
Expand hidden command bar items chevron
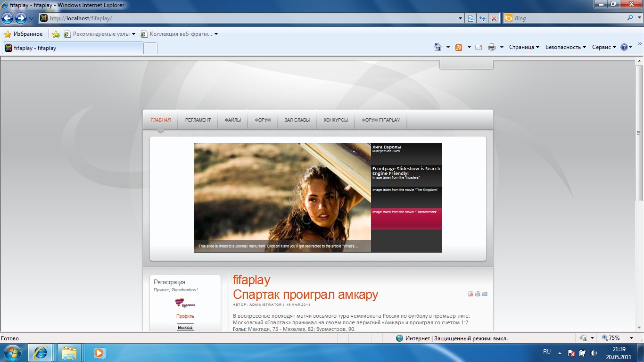(640, 43)
